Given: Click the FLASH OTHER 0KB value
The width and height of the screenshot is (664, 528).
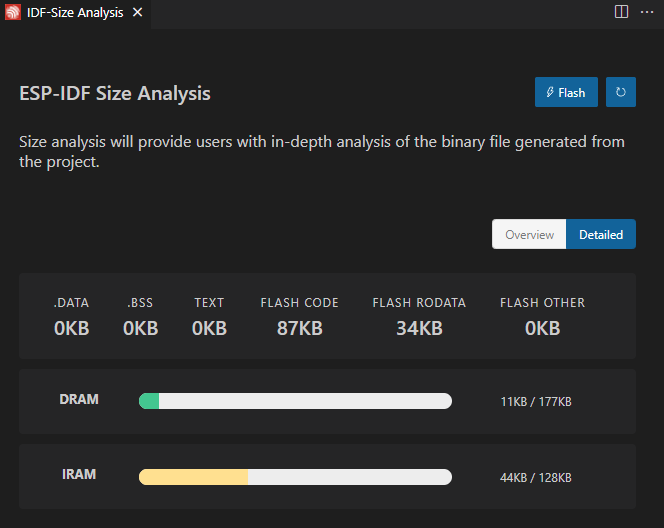Looking at the screenshot, I should point(542,328).
